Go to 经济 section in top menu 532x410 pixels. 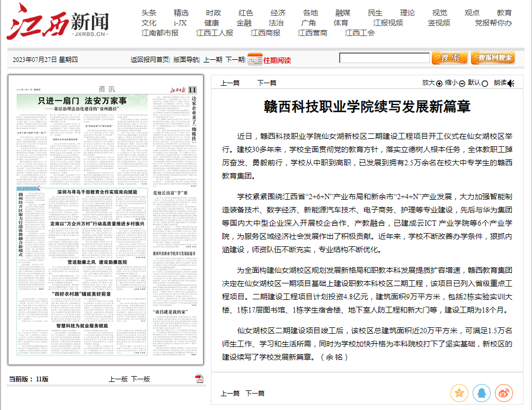click(x=278, y=13)
